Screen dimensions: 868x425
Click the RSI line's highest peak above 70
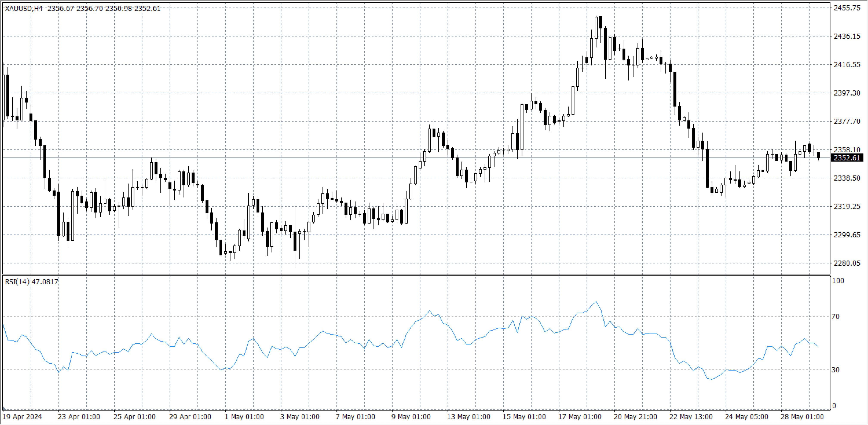coord(596,302)
